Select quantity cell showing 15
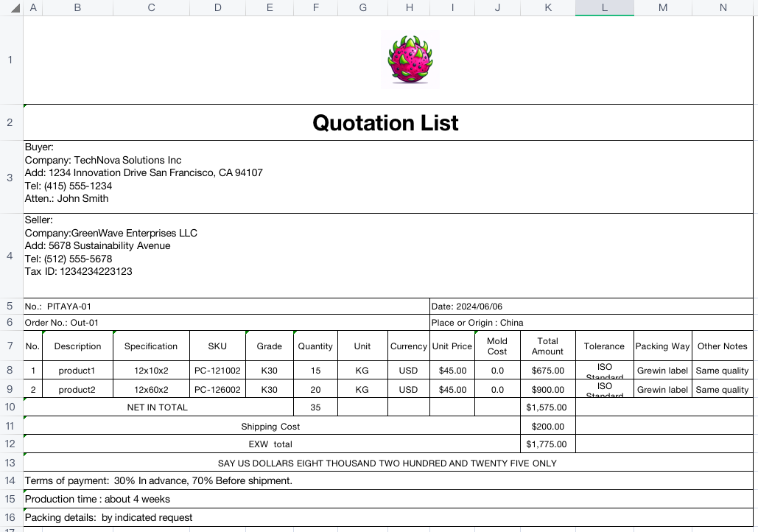Image resolution: width=758 pixels, height=532 pixels. (315, 371)
